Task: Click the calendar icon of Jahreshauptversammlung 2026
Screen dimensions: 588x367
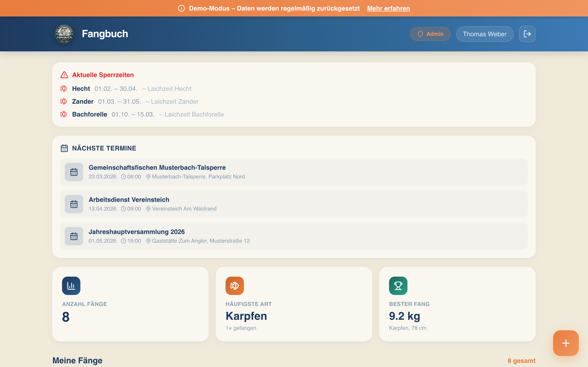Action: point(74,236)
